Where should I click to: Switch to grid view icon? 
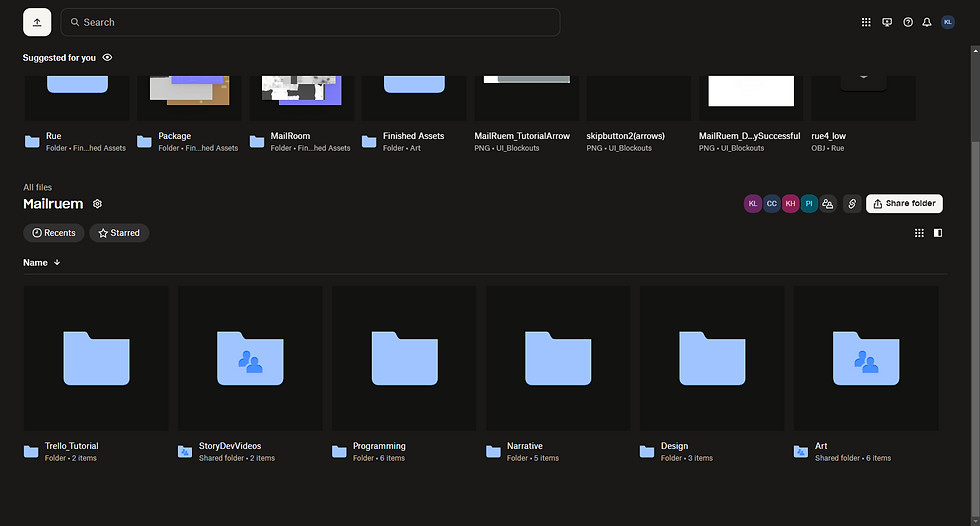(919, 233)
